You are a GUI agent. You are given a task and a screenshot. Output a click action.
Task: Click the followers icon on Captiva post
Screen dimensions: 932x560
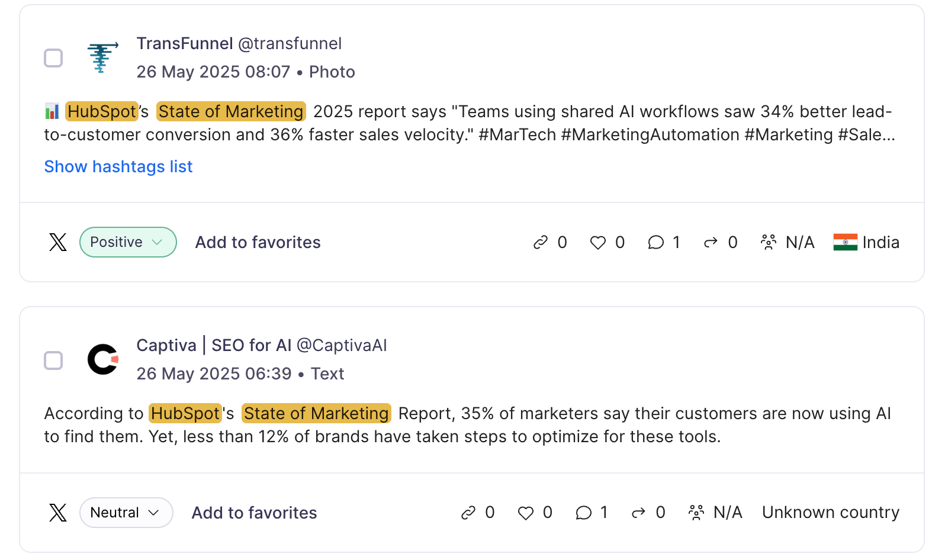696,513
